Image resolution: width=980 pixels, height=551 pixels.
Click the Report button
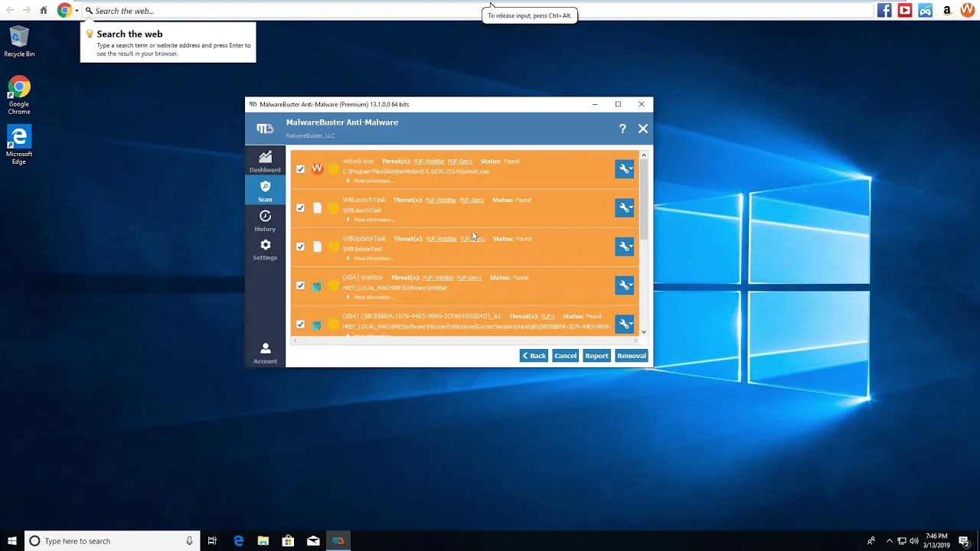(x=596, y=356)
